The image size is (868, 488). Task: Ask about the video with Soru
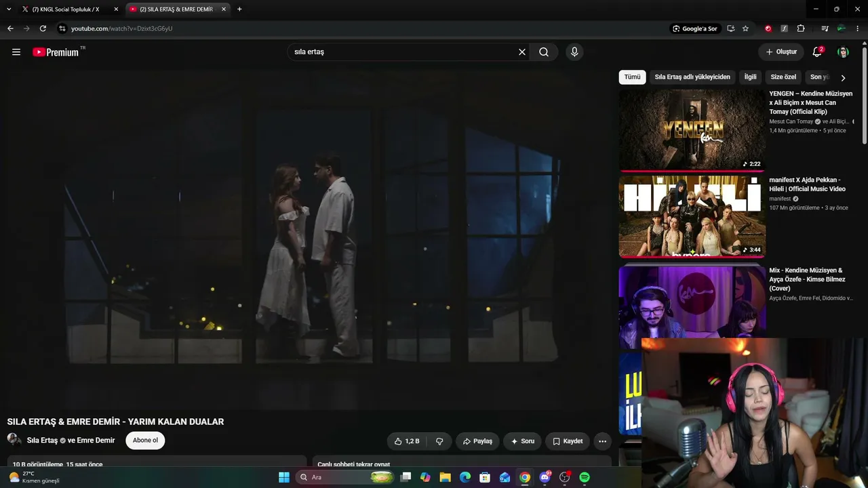(x=522, y=441)
